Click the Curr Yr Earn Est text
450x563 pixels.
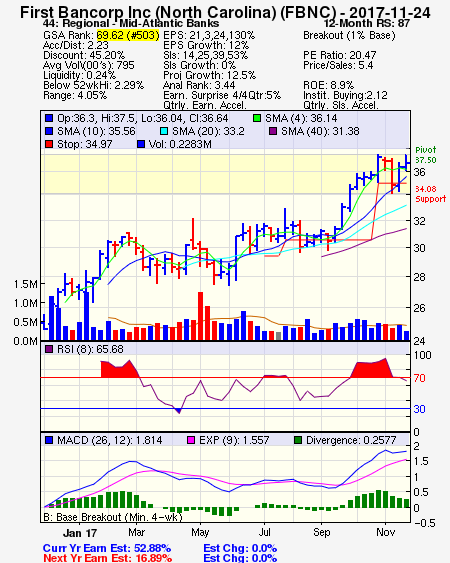pos(107,548)
